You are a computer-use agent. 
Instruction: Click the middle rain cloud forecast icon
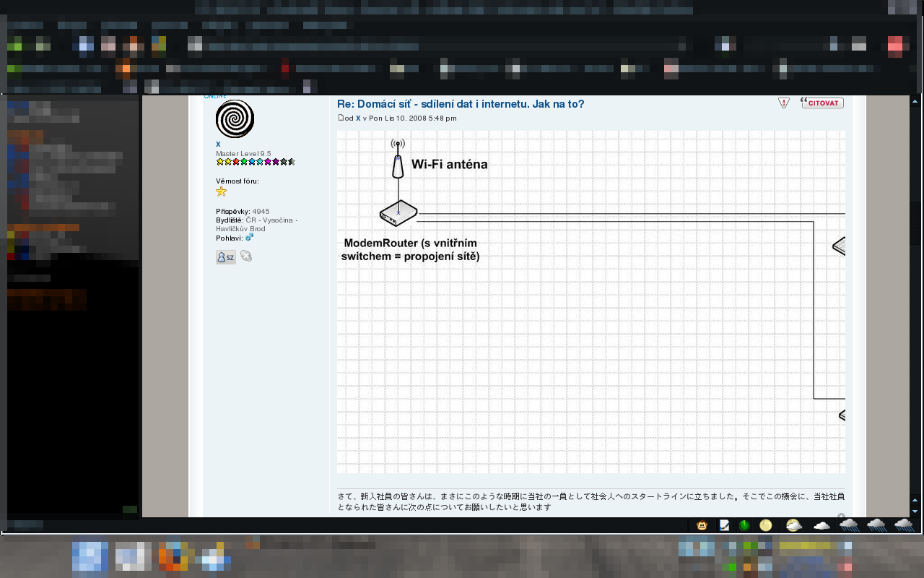pyautogui.click(x=876, y=525)
